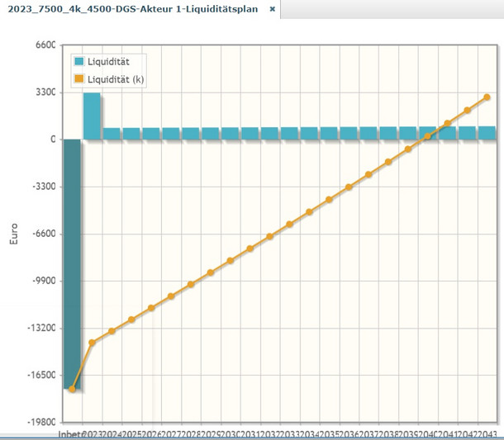Toggle the Liquidität (k) series via its legend label
Image resolution: width=504 pixels, height=440 pixels.
(x=116, y=79)
